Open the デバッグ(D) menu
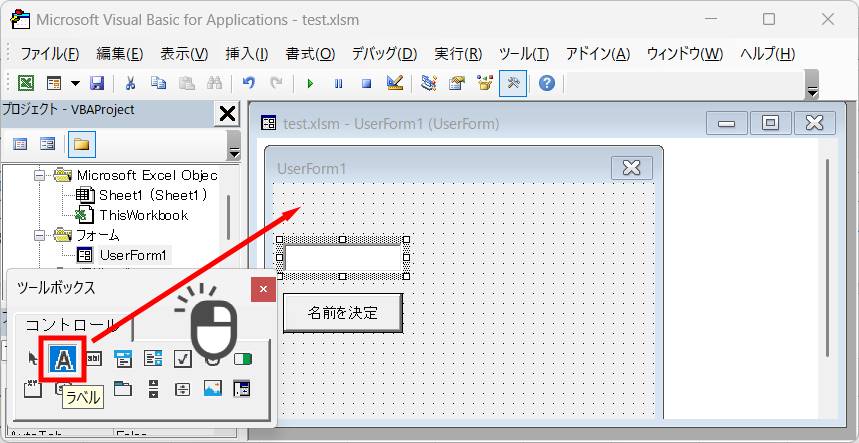Viewport: 859px width, 443px height. coord(384,54)
